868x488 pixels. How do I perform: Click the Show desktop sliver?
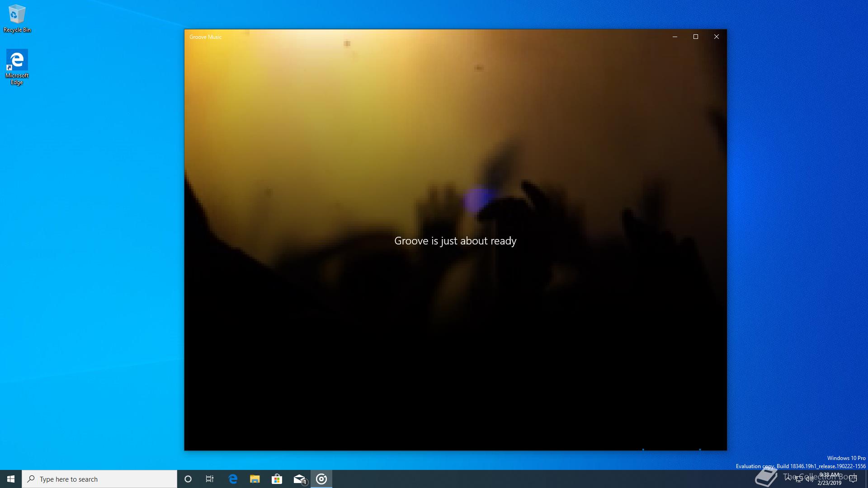(x=866, y=479)
